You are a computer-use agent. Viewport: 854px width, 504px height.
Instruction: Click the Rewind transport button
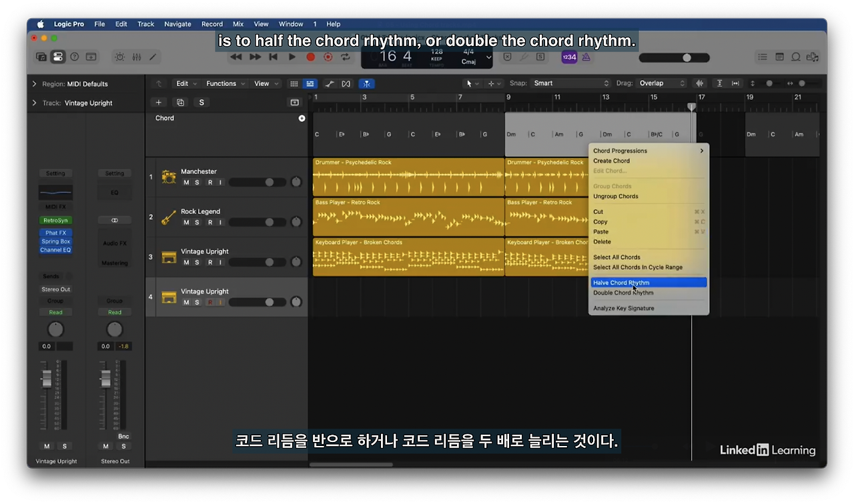point(236,57)
